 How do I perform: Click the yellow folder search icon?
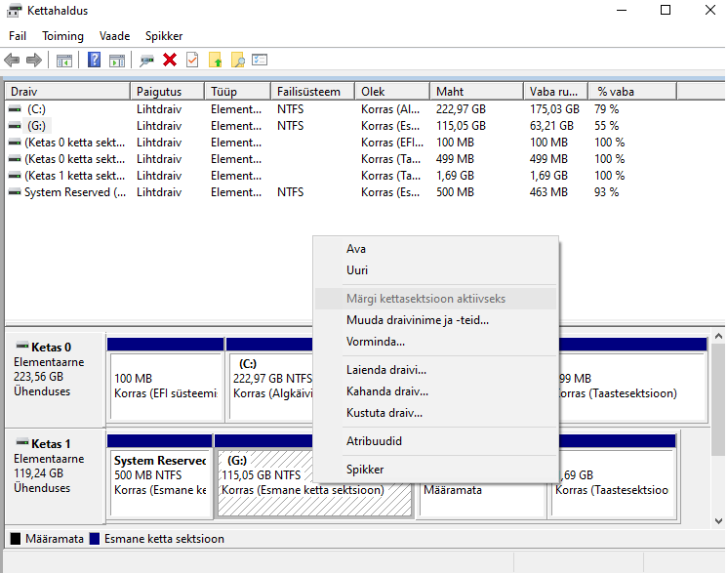click(237, 61)
